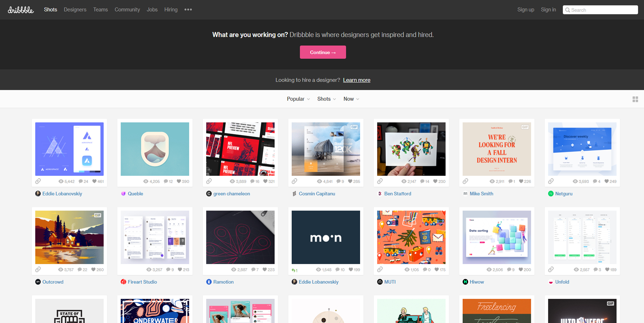
Task: Open Unfold profile link
Action: (562, 282)
